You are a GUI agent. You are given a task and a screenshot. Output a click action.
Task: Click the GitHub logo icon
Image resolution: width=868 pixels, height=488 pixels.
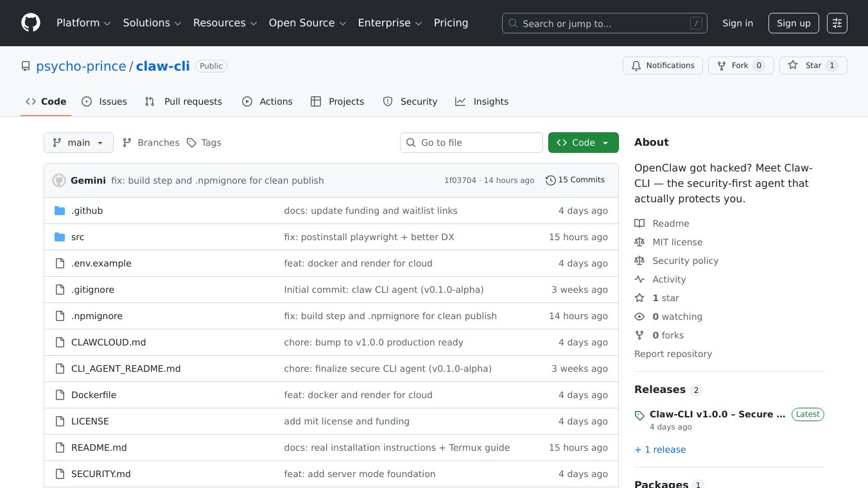click(x=31, y=23)
